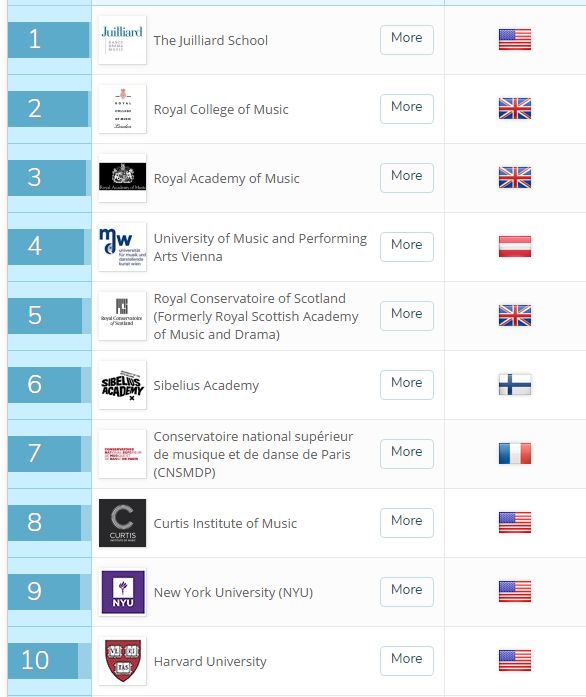Click the Royal College of Music logo

pyautogui.click(x=122, y=109)
